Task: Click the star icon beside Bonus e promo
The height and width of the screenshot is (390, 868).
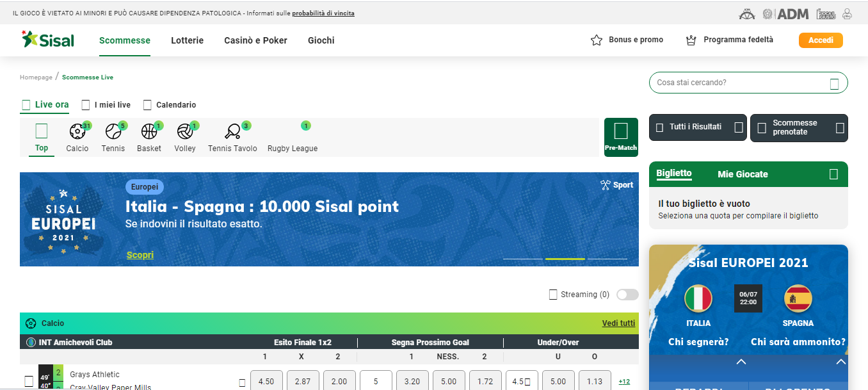Action: click(x=597, y=40)
